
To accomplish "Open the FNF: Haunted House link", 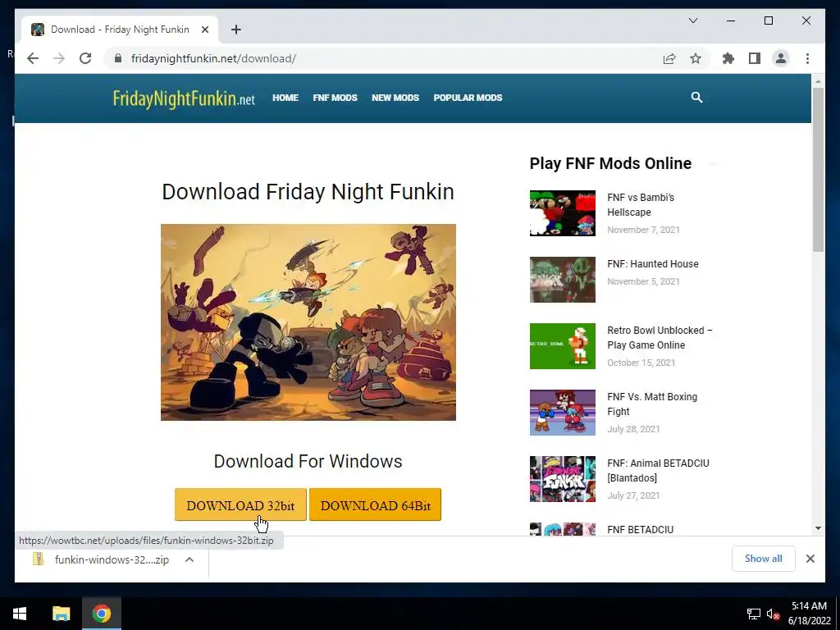I will [652, 263].
